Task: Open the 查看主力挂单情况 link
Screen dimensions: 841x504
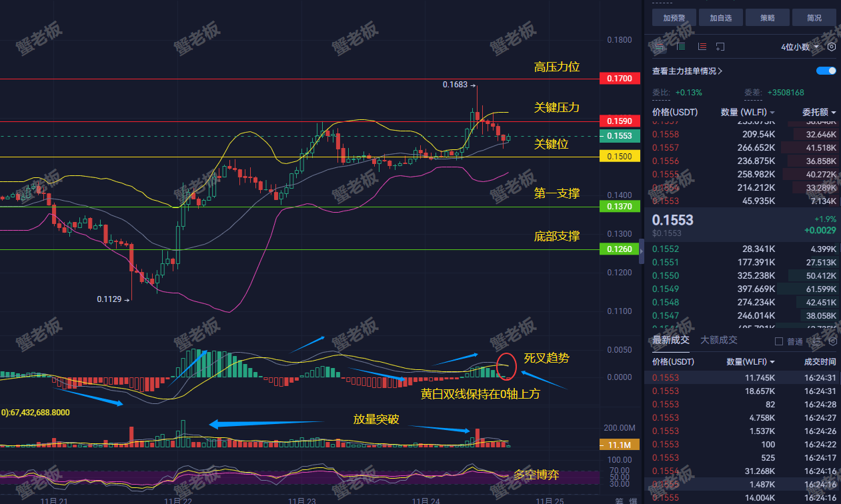Action: coord(688,71)
